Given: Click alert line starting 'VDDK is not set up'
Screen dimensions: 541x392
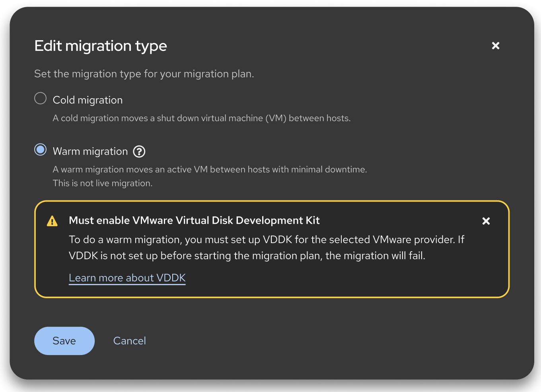Looking at the screenshot, I should (247, 256).
